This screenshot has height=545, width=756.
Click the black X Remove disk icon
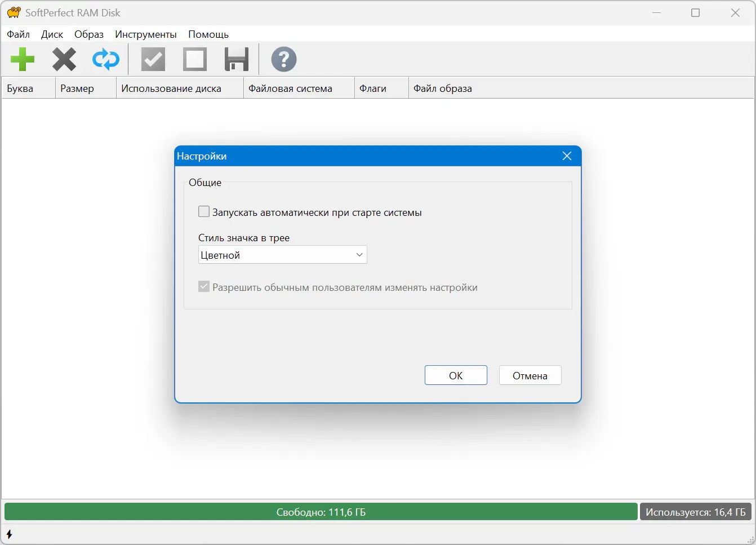tap(64, 59)
